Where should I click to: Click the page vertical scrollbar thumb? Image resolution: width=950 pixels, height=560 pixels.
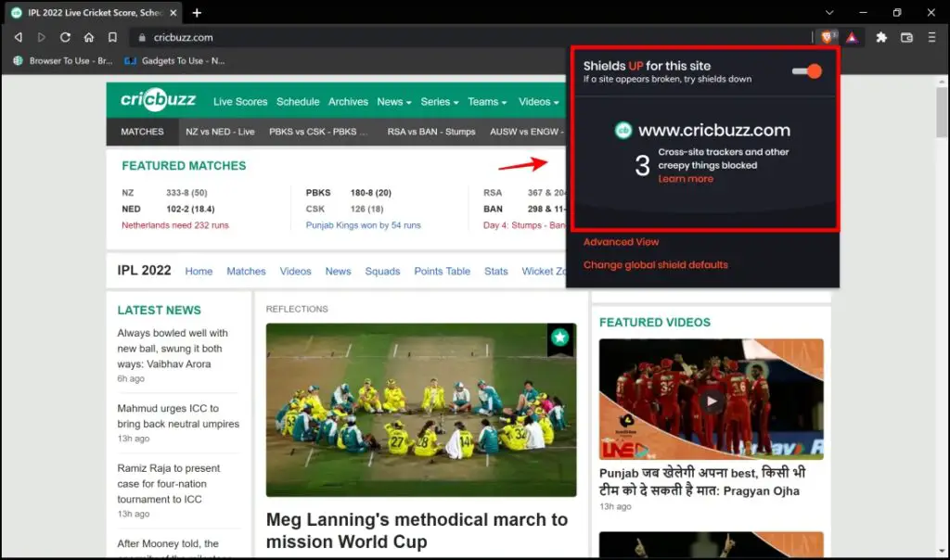click(941, 112)
